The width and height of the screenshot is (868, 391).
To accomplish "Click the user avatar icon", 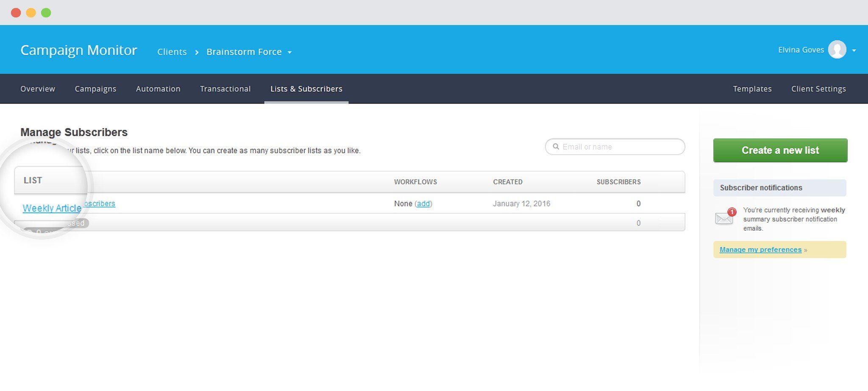I will [x=837, y=50].
